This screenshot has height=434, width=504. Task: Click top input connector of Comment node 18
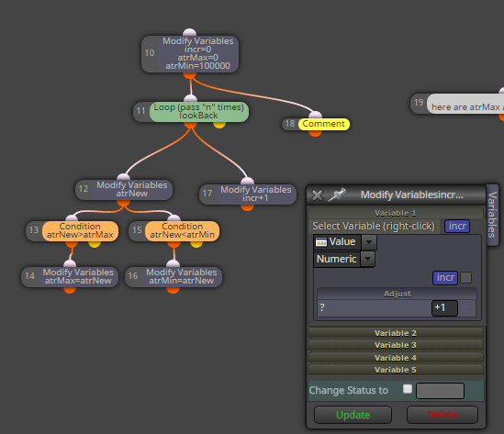[x=315, y=115]
